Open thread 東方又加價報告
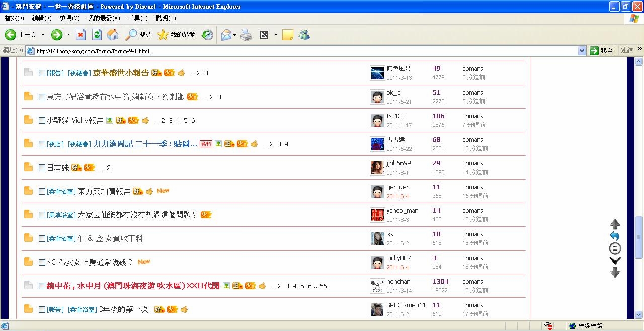This screenshot has width=644, height=331. [104, 191]
